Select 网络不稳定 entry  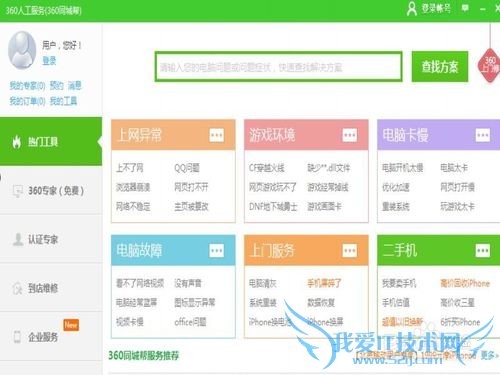tap(133, 206)
